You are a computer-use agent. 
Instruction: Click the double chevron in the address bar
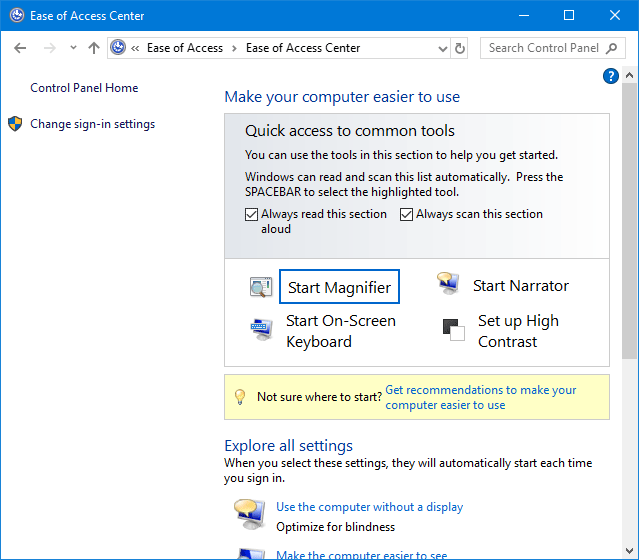[x=135, y=49]
